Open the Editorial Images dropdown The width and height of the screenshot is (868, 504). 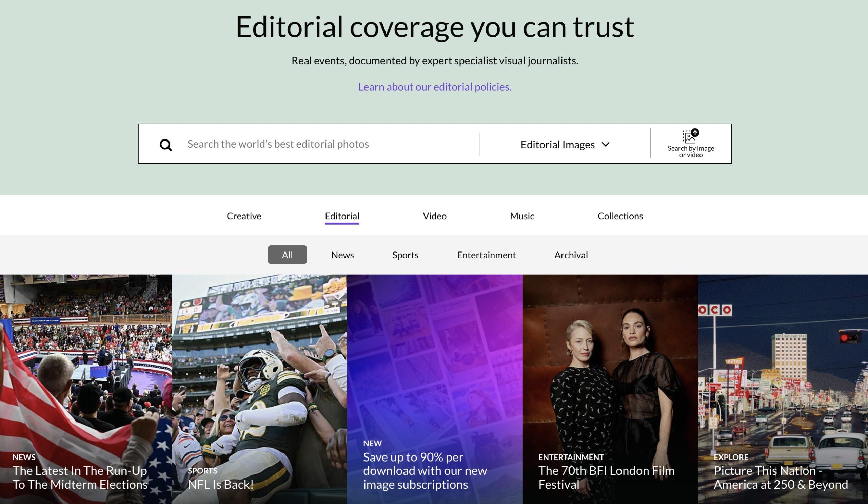click(565, 144)
